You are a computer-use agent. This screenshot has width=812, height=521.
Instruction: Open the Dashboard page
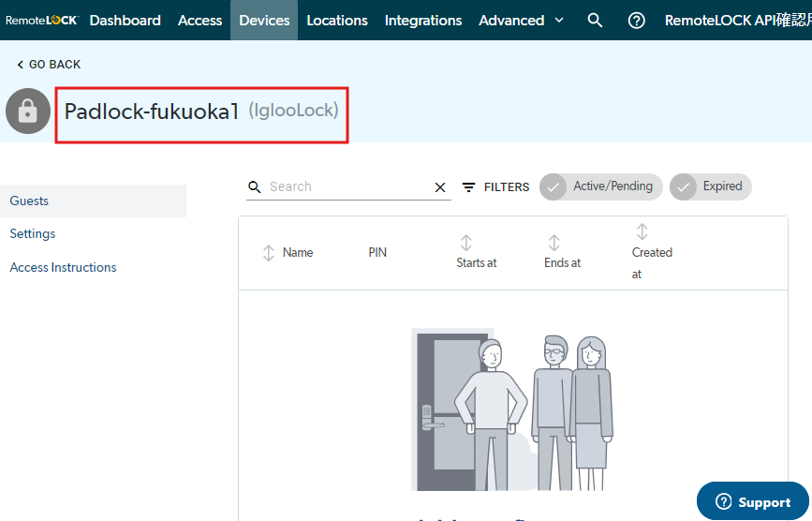point(125,21)
